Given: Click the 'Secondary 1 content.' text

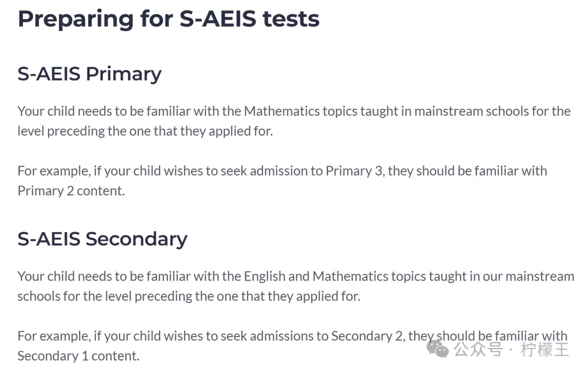Looking at the screenshot, I should (x=78, y=356).
